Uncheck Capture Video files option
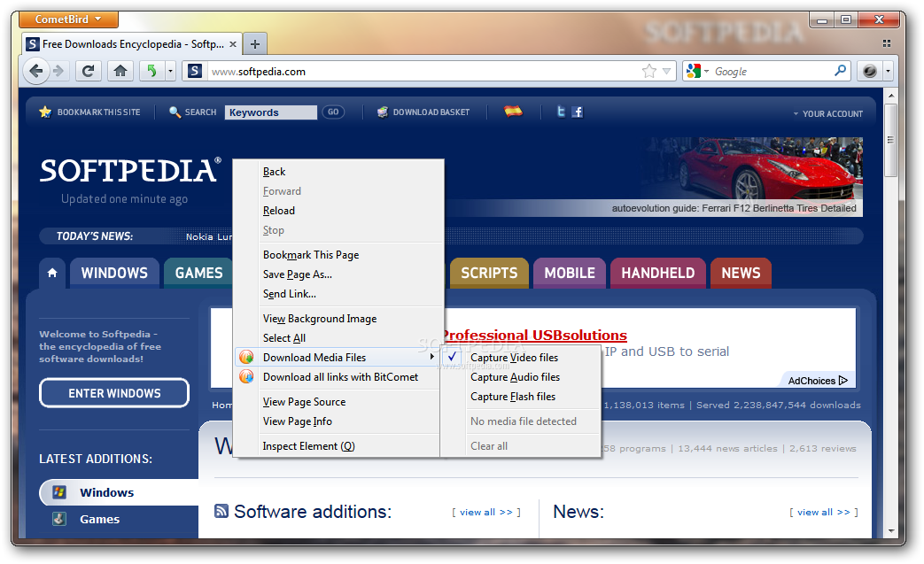This screenshot has height=564, width=924. tap(521, 358)
